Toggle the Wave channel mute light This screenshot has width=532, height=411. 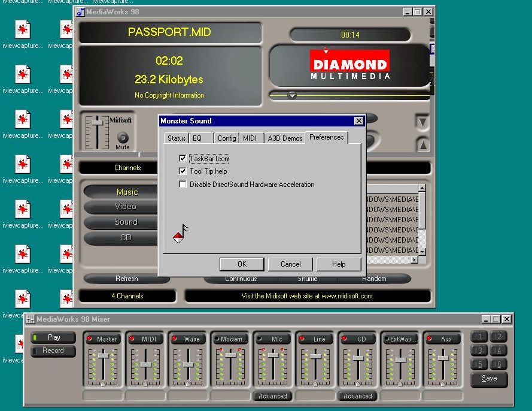coord(174,339)
